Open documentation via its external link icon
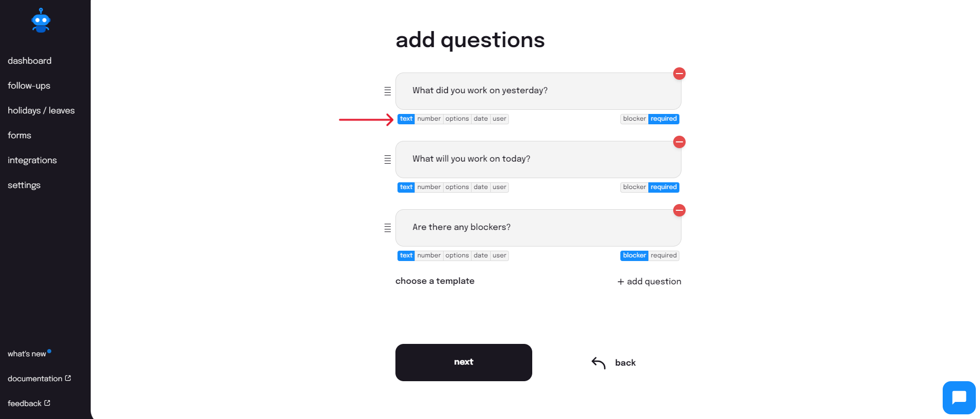The height and width of the screenshot is (419, 980). pos(68,378)
